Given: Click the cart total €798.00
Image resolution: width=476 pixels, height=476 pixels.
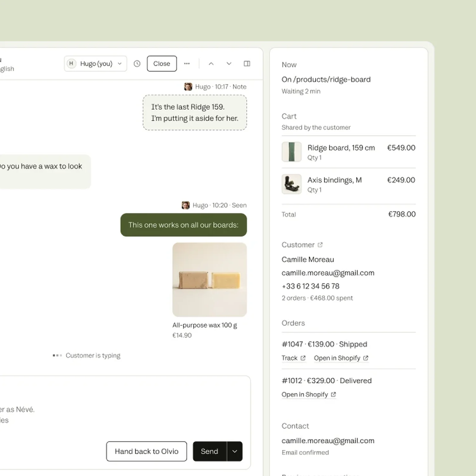Looking at the screenshot, I should click(402, 214).
